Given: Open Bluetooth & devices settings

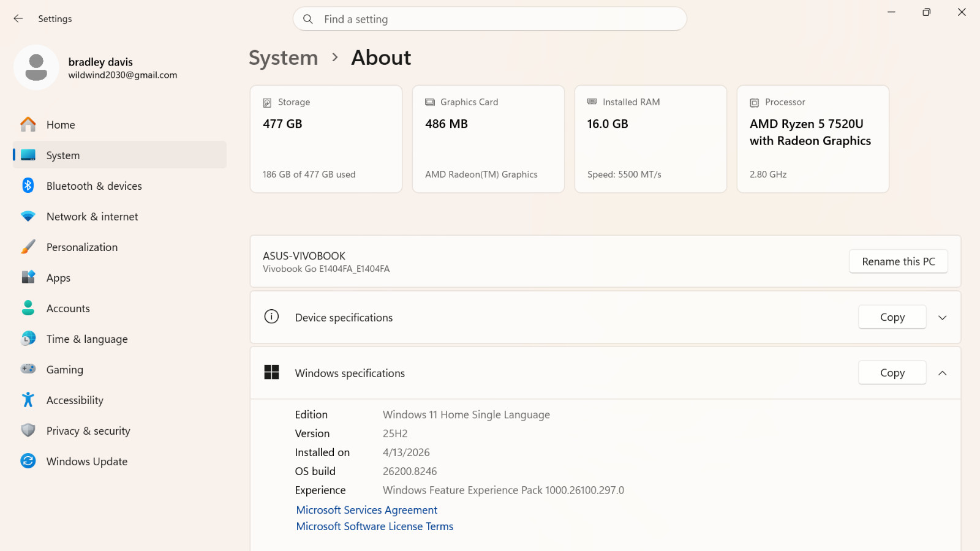Looking at the screenshot, I should tap(119, 186).
